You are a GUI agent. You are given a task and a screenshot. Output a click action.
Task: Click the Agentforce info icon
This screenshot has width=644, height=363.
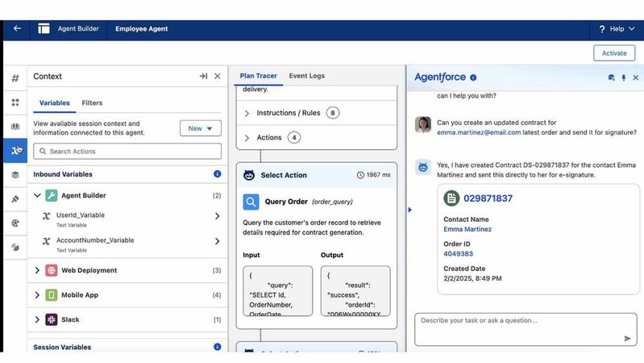(473, 77)
